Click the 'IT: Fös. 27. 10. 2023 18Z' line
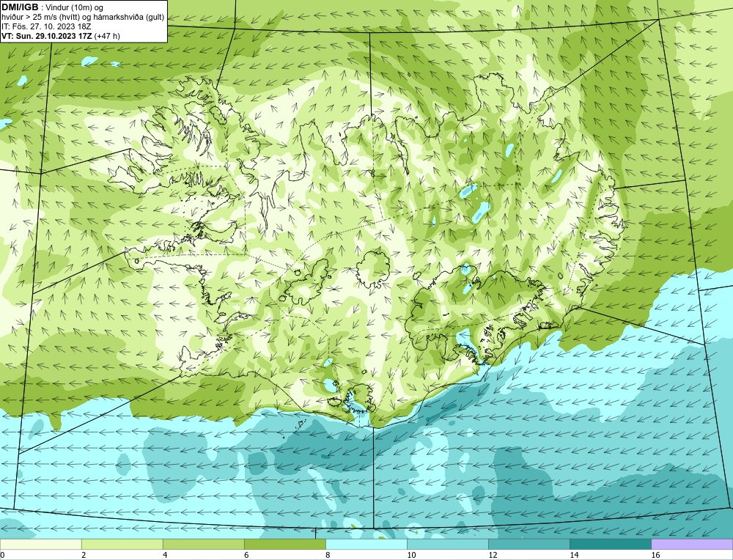This screenshot has width=733, height=560. [x=46, y=26]
